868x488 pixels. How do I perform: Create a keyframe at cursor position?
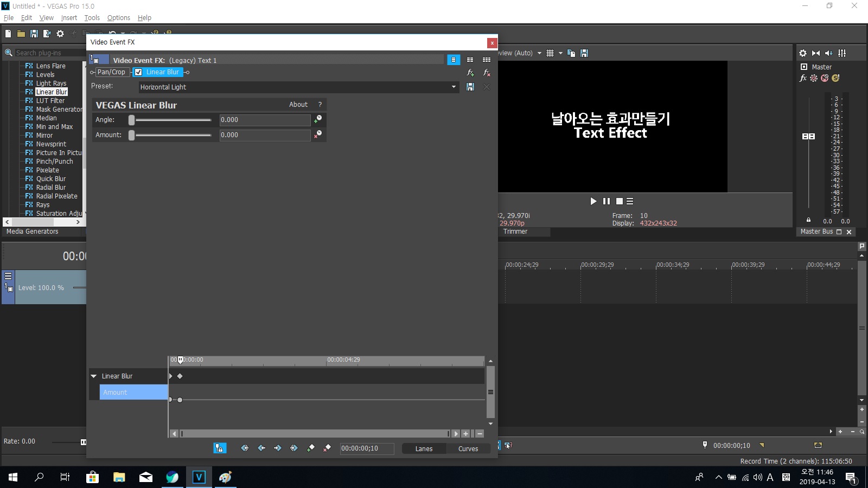tap(311, 448)
